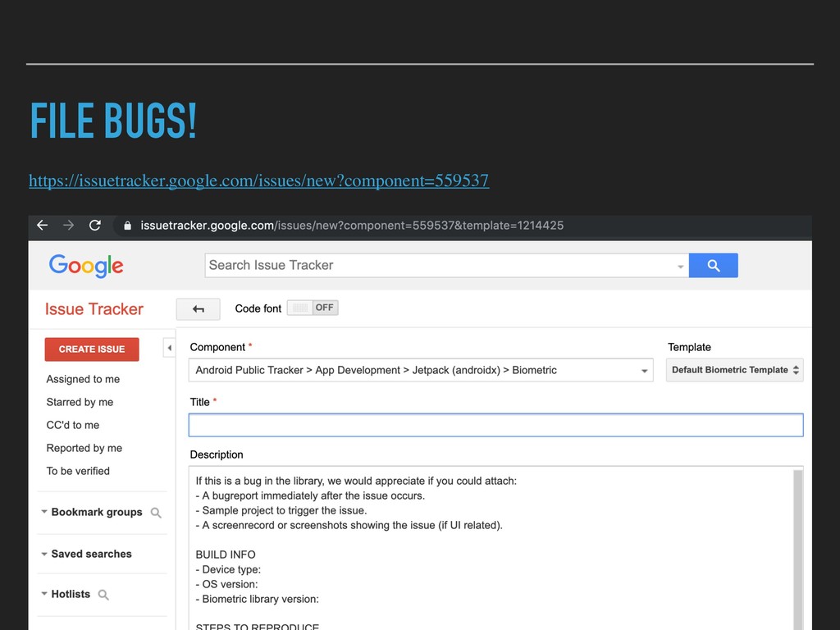Open Assigned to me list
This screenshot has height=630, width=840.
point(83,379)
